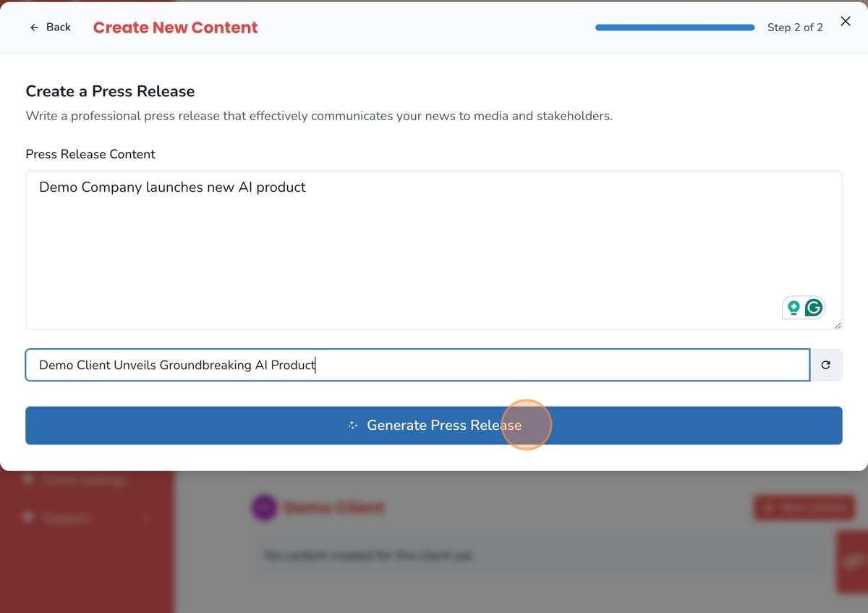Click the New Content button

[x=804, y=507]
